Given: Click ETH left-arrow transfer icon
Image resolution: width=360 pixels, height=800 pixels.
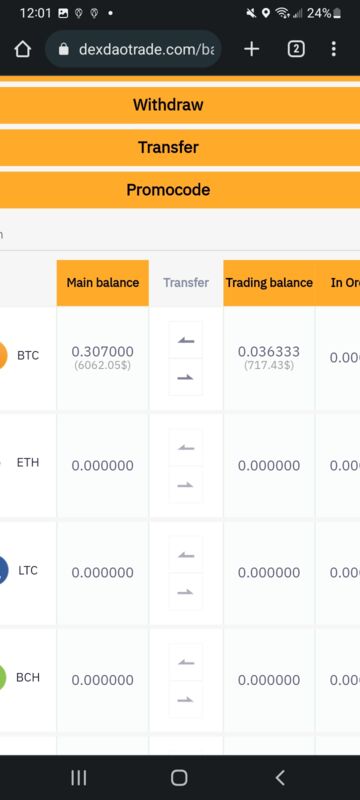Looking at the screenshot, I should pyautogui.click(x=186, y=447).
